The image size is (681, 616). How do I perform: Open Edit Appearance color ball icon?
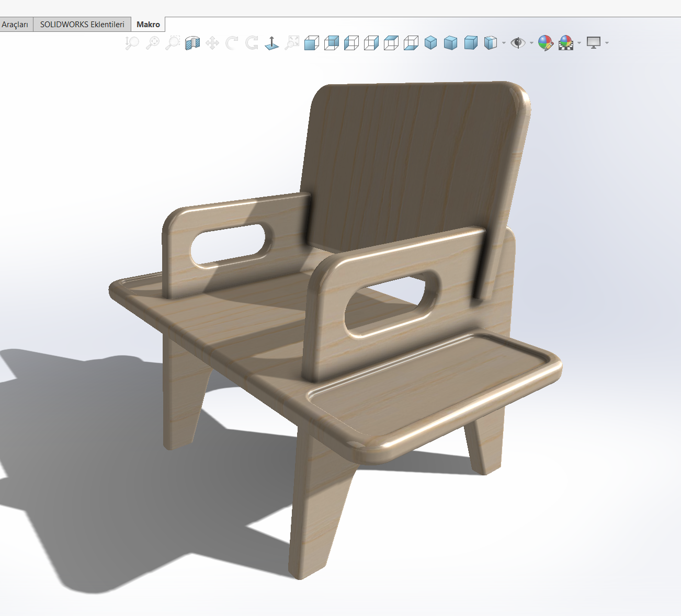click(546, 43)
